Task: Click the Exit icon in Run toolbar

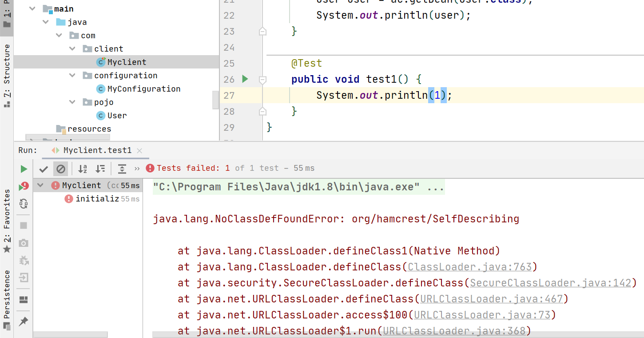Action: coord(24,278)
